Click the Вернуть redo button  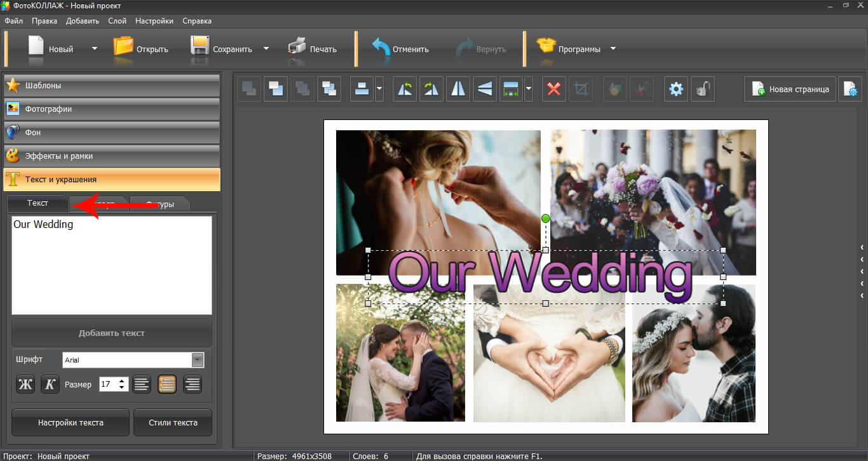pos(481,48)
